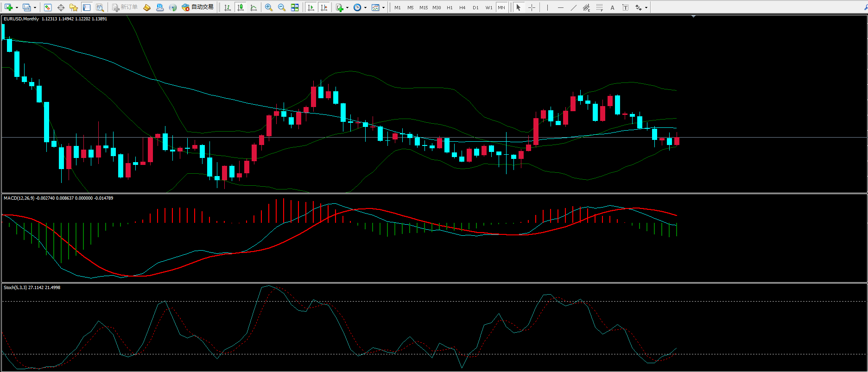Click the 自动交易 auto trading button
The image size is (868, 372).
pyautogui.click(x=198, y=7)
